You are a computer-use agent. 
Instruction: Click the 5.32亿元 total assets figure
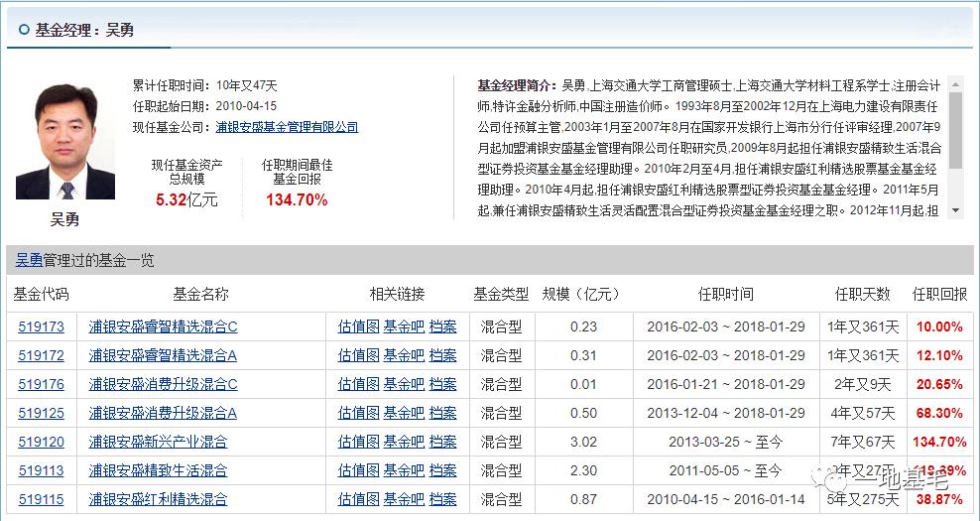coord(186,200)
